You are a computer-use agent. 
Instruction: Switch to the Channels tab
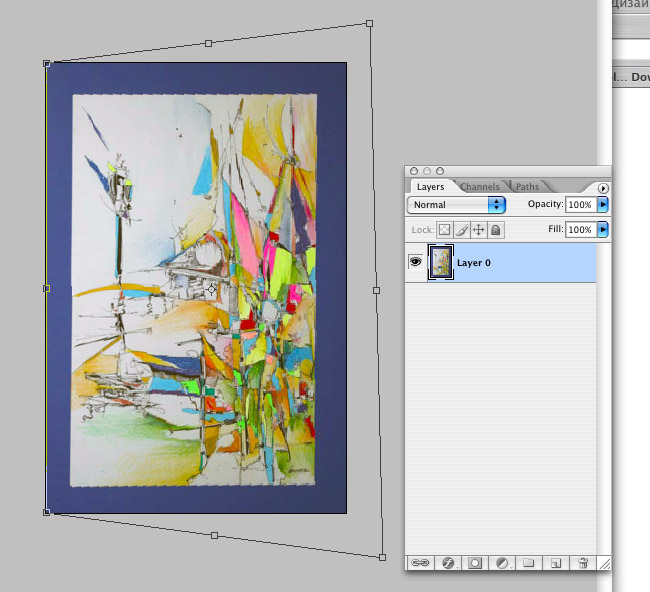(x=480, y=187)
